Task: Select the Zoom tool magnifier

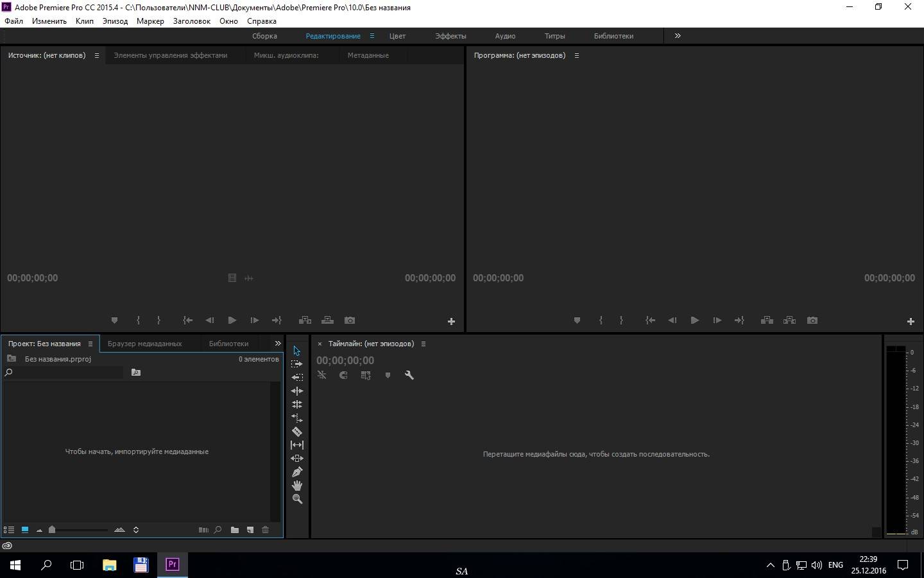Action: click(297, 499)
